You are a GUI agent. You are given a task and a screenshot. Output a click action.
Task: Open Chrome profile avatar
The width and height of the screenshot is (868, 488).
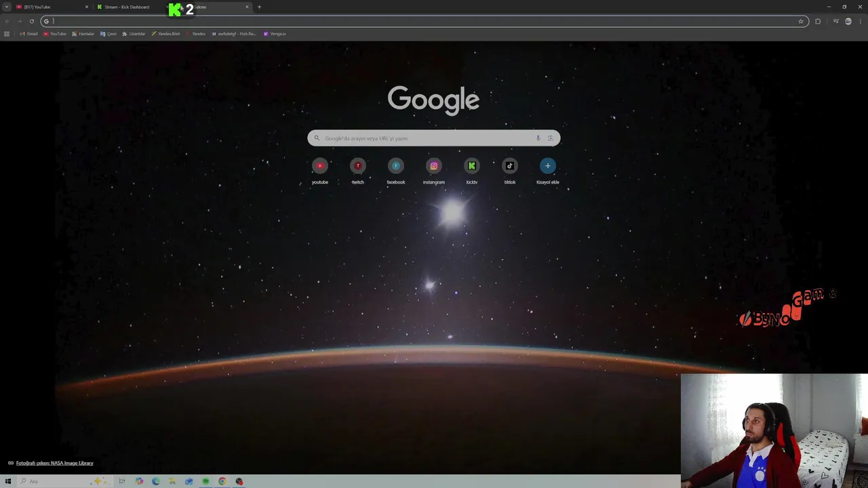click(848, 21)
